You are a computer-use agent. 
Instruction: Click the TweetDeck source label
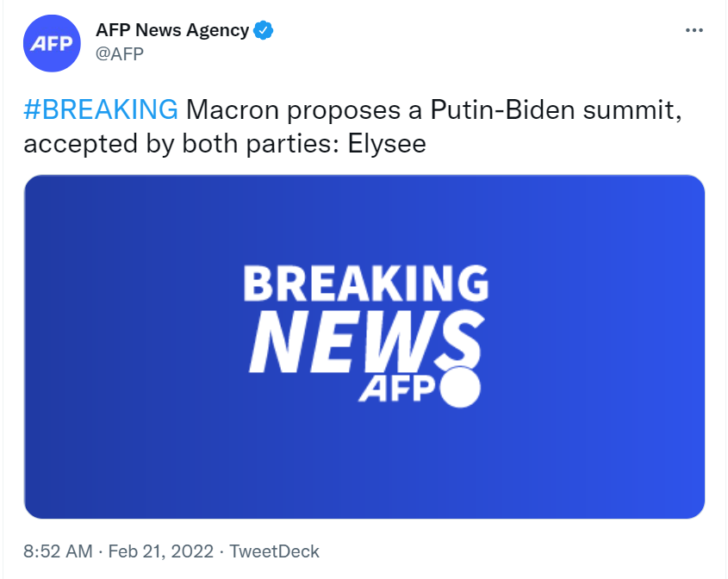276,551
